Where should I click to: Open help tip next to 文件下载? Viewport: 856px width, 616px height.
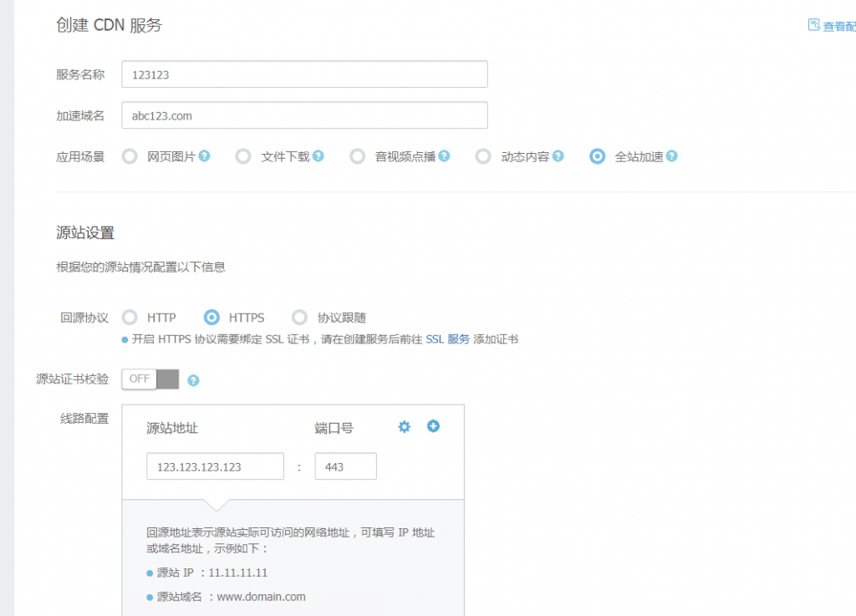coord(318,155)
